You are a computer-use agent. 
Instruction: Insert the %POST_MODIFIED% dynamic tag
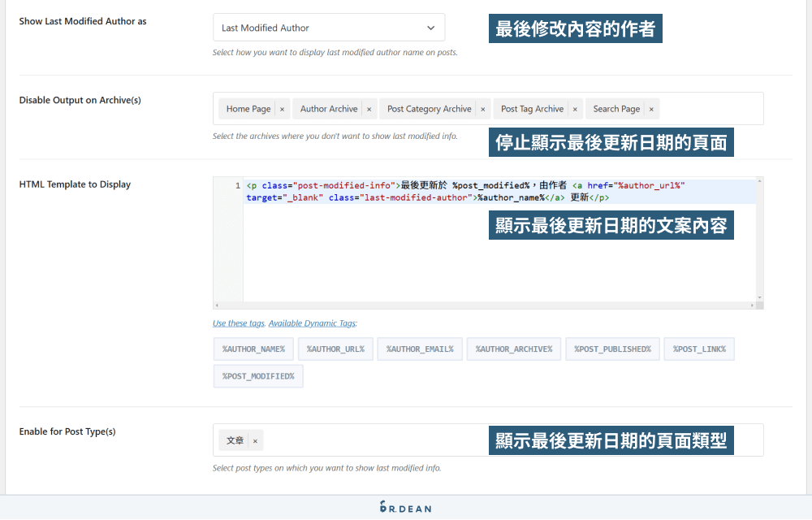click(x=257, y=375)
